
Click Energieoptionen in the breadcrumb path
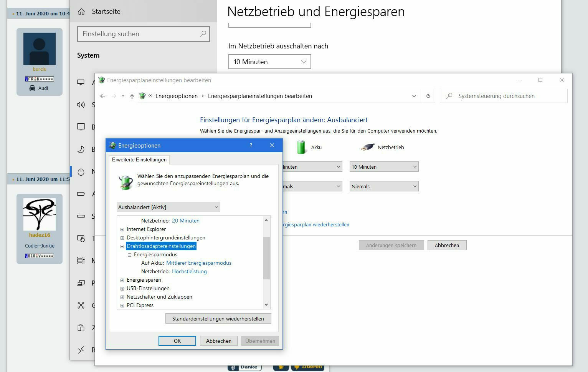pos(176,96)
